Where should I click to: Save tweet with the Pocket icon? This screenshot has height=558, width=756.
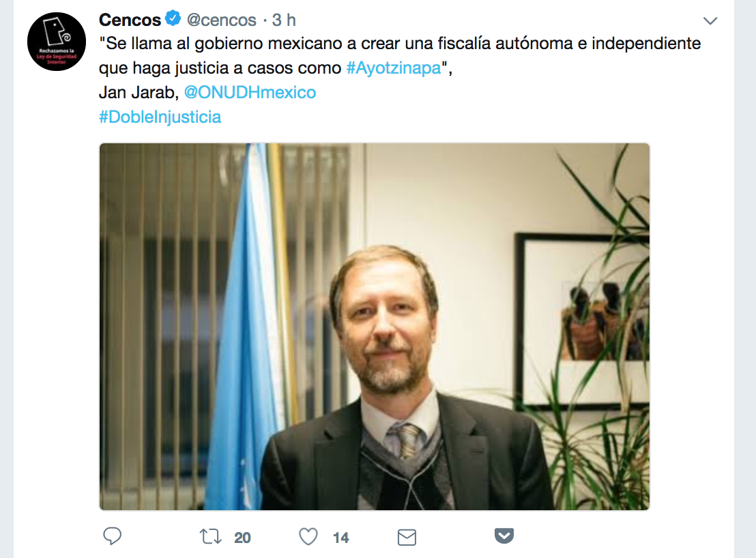[x=504, y=536]
